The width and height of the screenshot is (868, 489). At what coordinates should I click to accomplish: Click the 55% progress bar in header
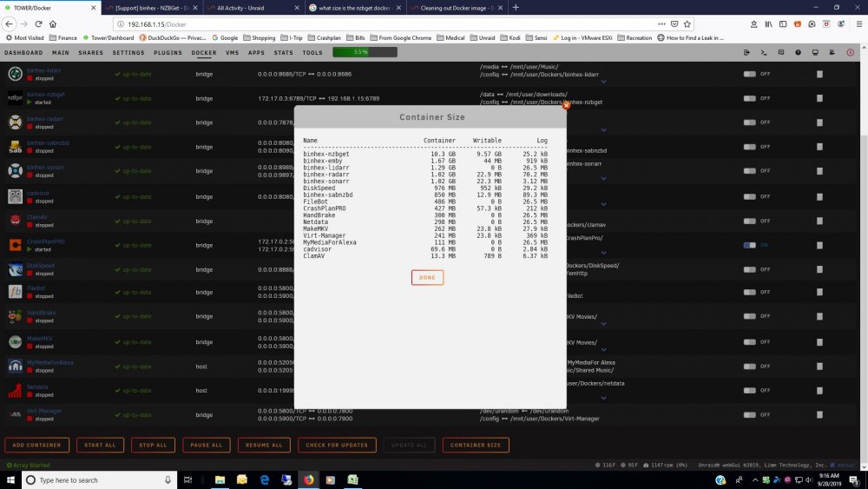tap(365, 52)
